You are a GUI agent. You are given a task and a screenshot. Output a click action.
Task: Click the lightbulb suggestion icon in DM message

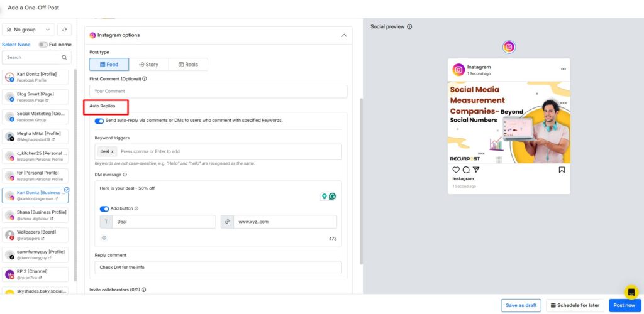tap(325, 197)
